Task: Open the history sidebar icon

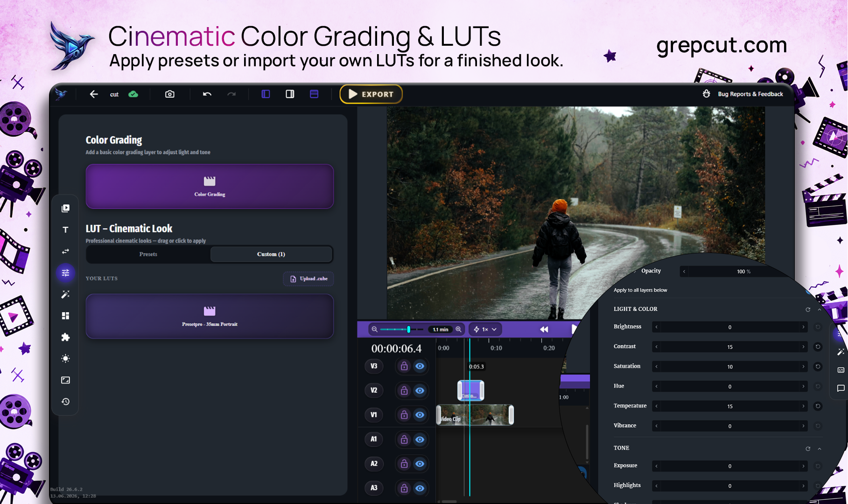Action: click(65, 402)
